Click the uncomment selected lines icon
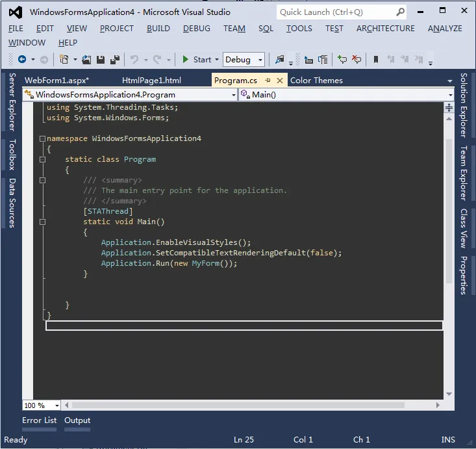476x449 pixels. pos(357,59)
